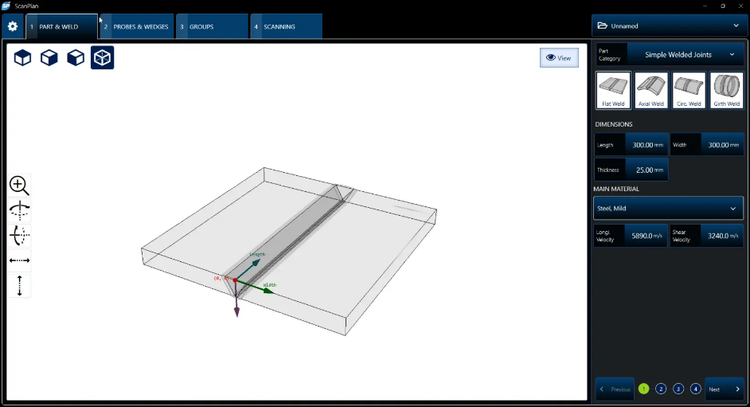Choose the Circ. Weld part type

(x=689, y=90)
